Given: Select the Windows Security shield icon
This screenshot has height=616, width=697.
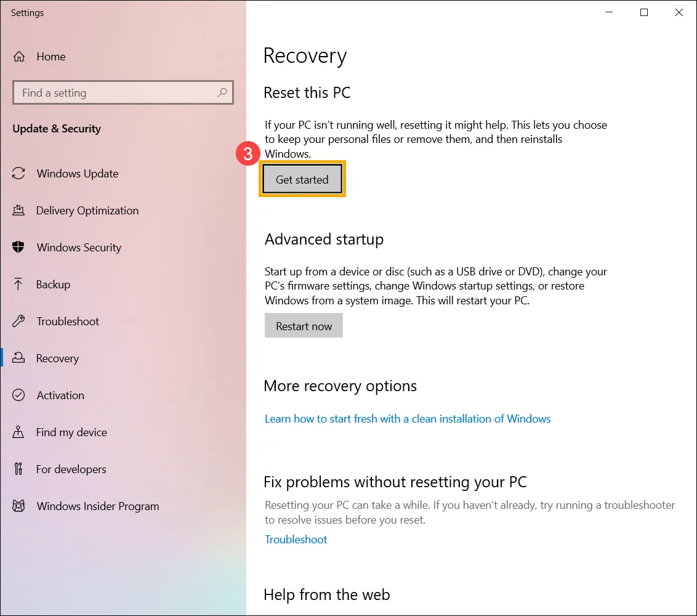Looking at the screenshot, I should [x=19, y=247].
